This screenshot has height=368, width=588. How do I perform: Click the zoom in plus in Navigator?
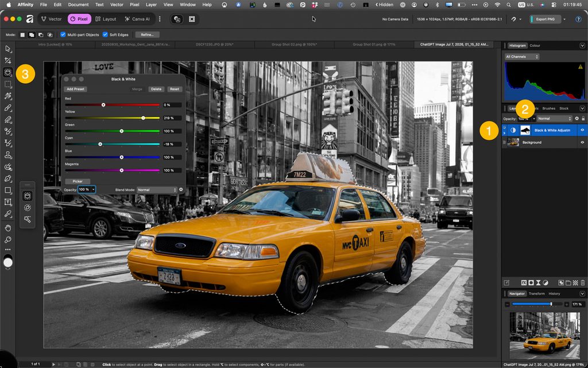[567, 304]
